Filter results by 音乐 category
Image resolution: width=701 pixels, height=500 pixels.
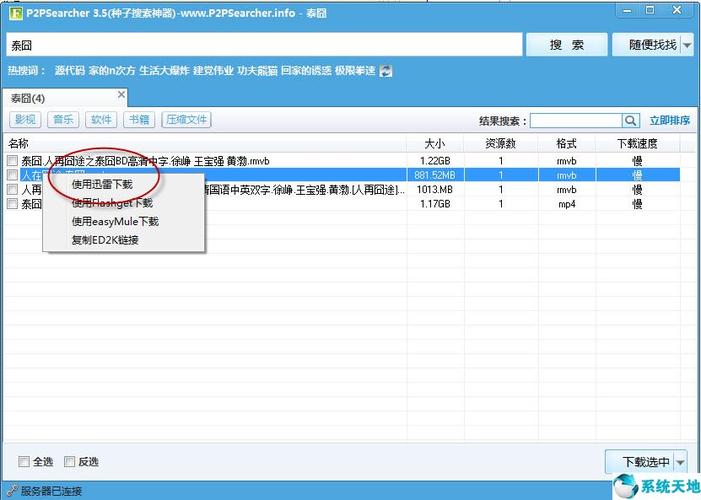63,120
